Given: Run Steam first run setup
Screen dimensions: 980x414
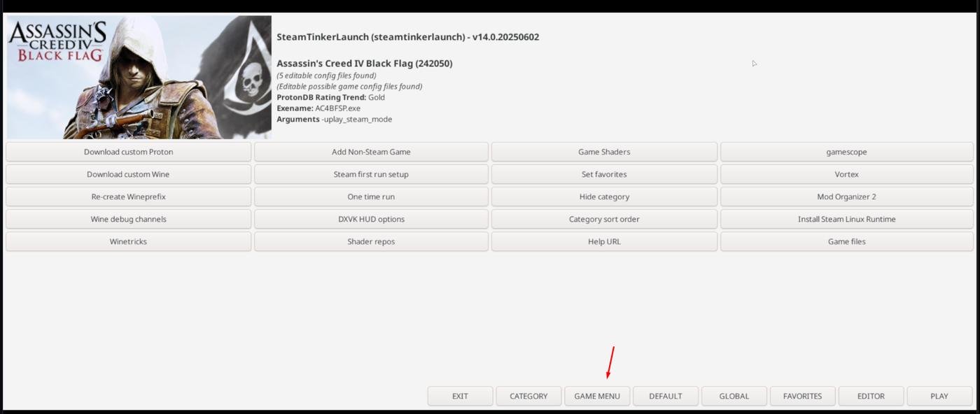Looking at the screenshot, I should pyautogui.click(x=371, y=174).
